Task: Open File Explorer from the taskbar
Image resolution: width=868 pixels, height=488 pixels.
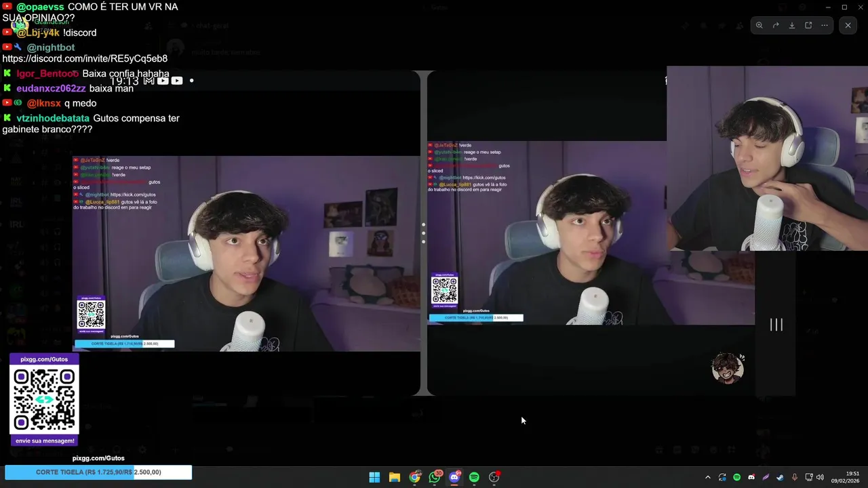Action: pyautogui.click(x=395, y=477)
